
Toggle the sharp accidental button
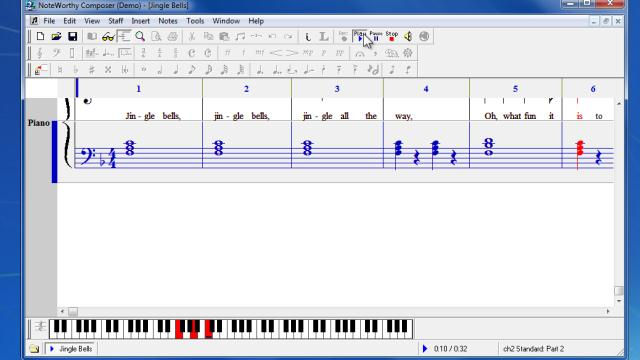coord(92,70)
